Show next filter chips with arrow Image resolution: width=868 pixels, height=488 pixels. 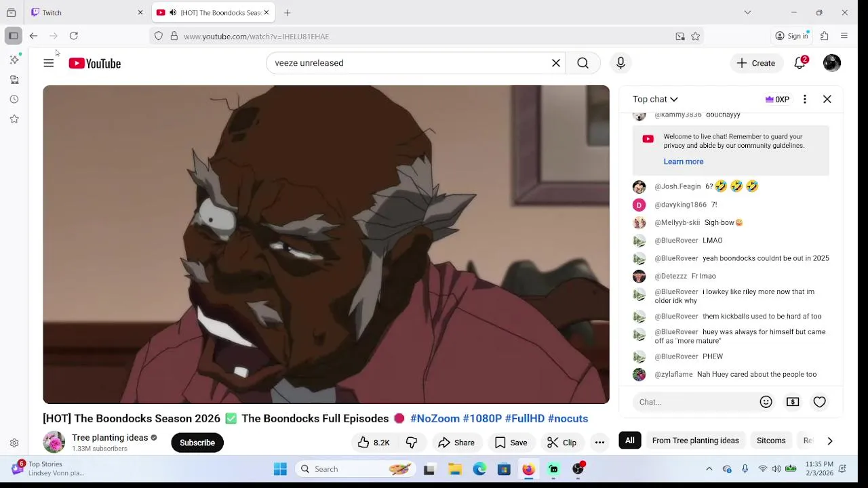(830, 441)
